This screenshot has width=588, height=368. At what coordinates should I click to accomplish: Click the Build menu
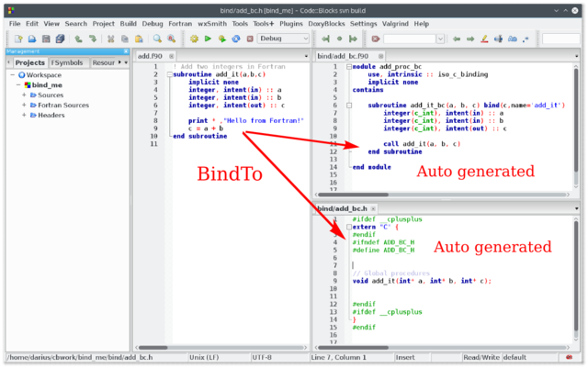click(x=129, y=24)
